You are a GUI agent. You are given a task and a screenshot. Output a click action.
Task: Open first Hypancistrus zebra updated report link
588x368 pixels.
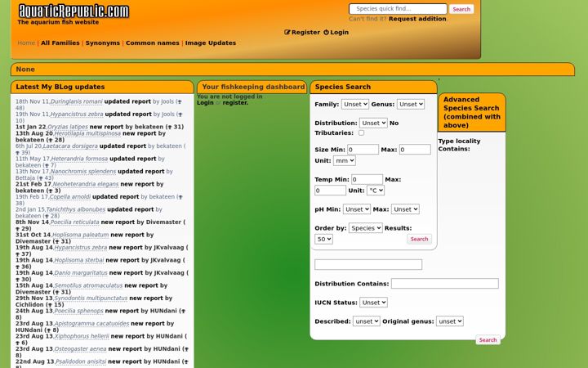[77, 114]
